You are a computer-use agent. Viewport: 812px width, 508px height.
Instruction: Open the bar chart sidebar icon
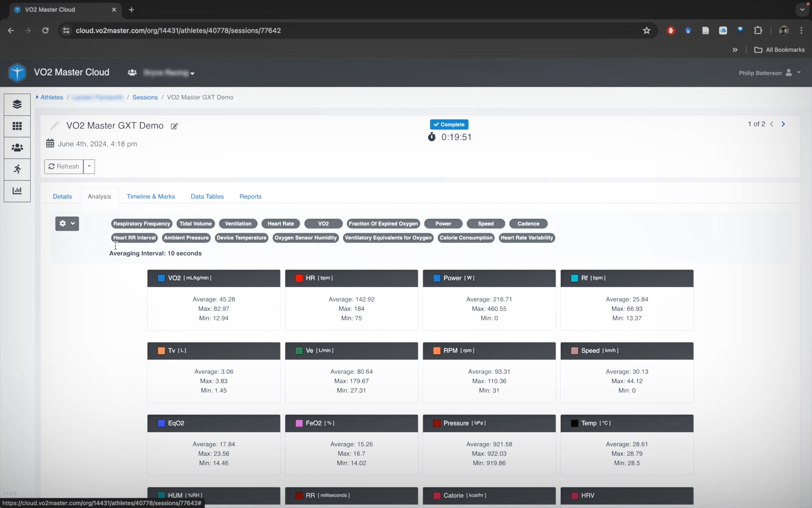tap(17, 191)
